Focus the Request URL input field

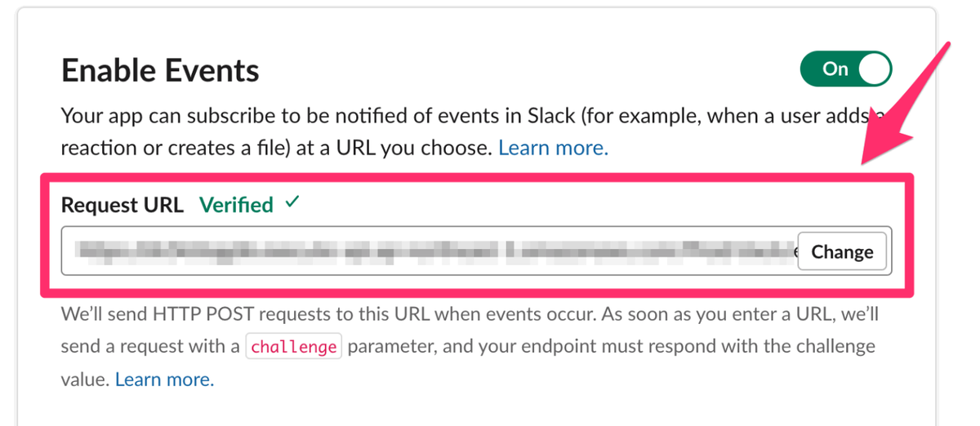coord(476,251)
